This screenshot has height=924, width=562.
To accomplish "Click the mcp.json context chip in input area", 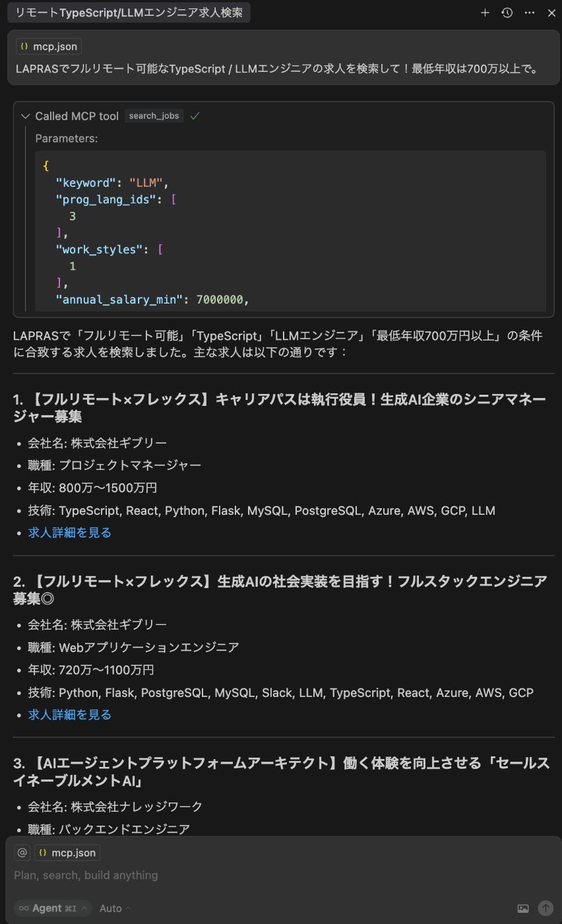I will [x=67, y=853].
